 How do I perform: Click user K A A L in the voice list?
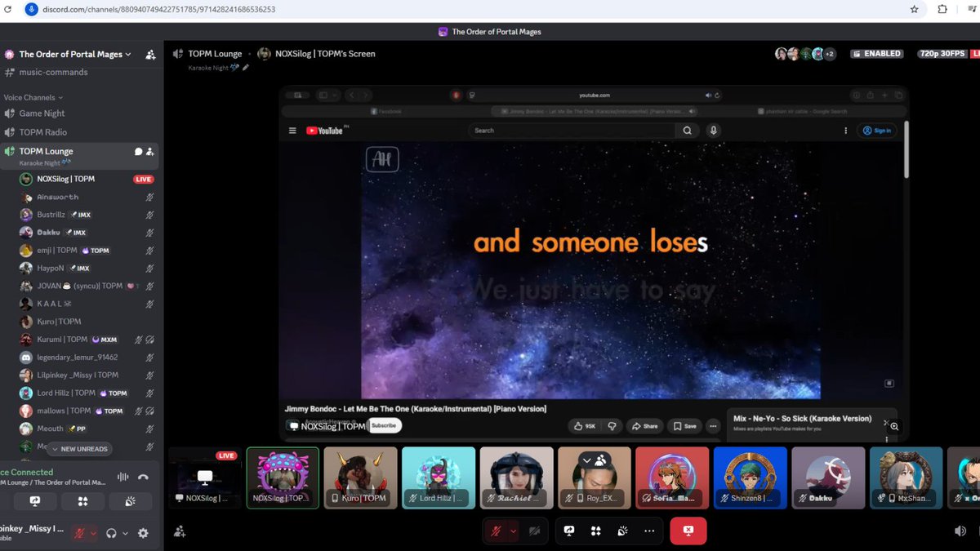[x=87, y=304]
